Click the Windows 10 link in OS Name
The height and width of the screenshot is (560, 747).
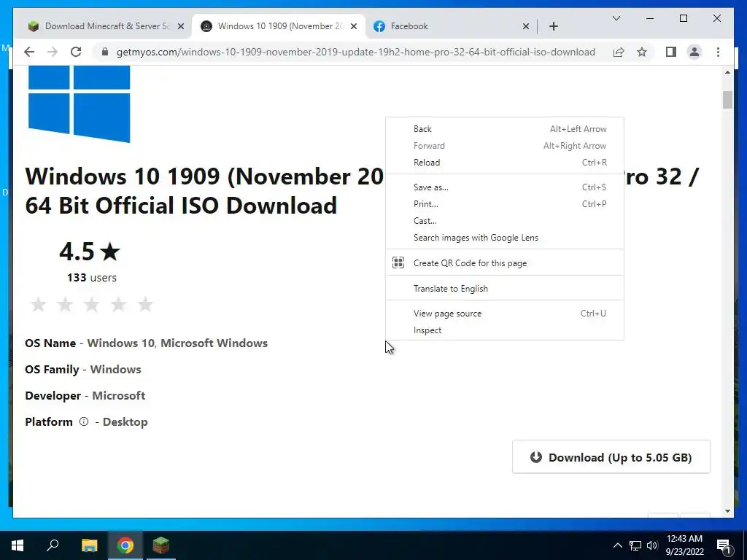120,343
